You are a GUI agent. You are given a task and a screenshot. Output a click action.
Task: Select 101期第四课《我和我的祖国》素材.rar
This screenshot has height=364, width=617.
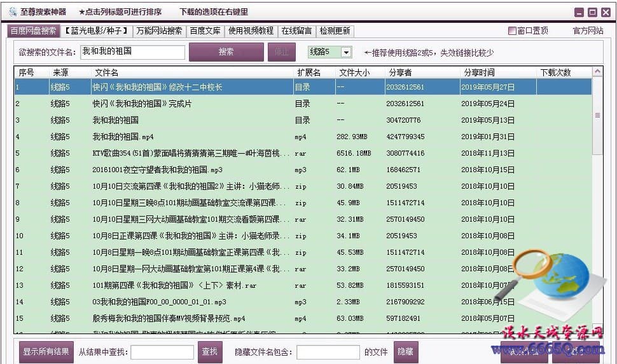tap(303, 285)
